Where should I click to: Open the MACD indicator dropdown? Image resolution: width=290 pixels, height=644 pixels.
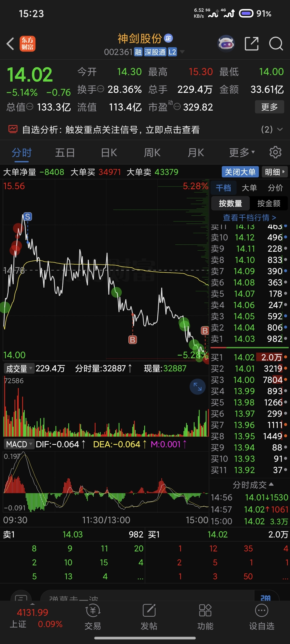click(19, 444)
